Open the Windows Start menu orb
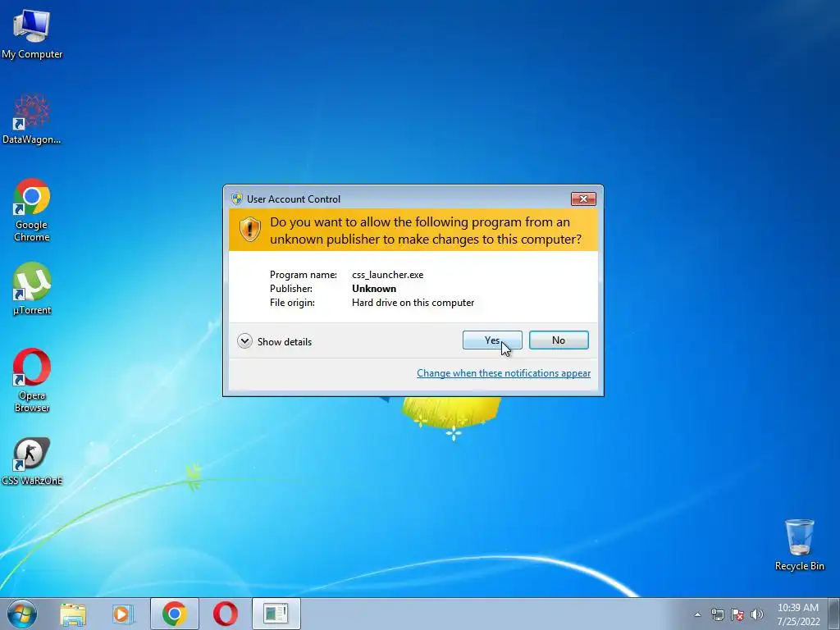Viewport: 840px width, 630px height. click(x=22, y=614)
